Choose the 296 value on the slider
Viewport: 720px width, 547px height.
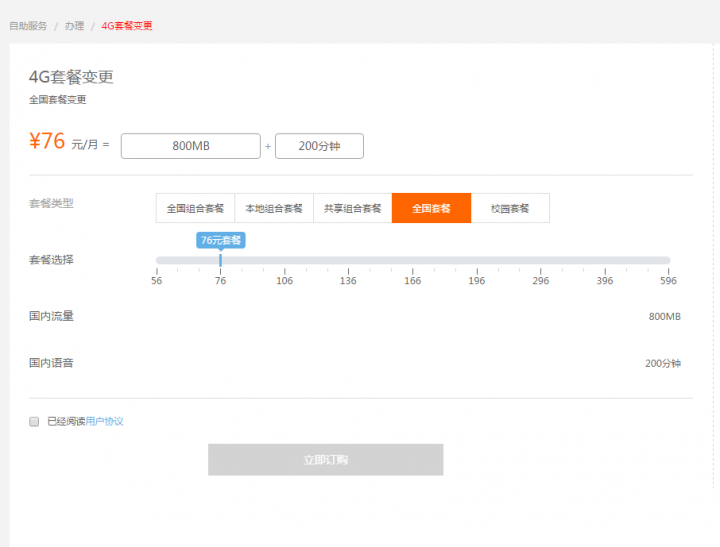[540, 261]
